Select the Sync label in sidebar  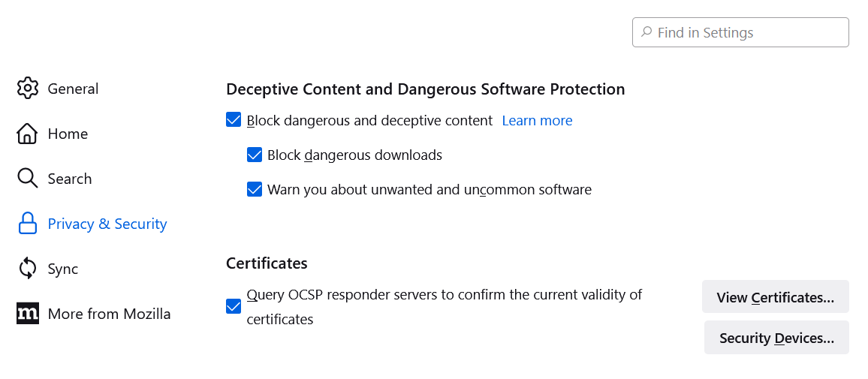point(63,269)
